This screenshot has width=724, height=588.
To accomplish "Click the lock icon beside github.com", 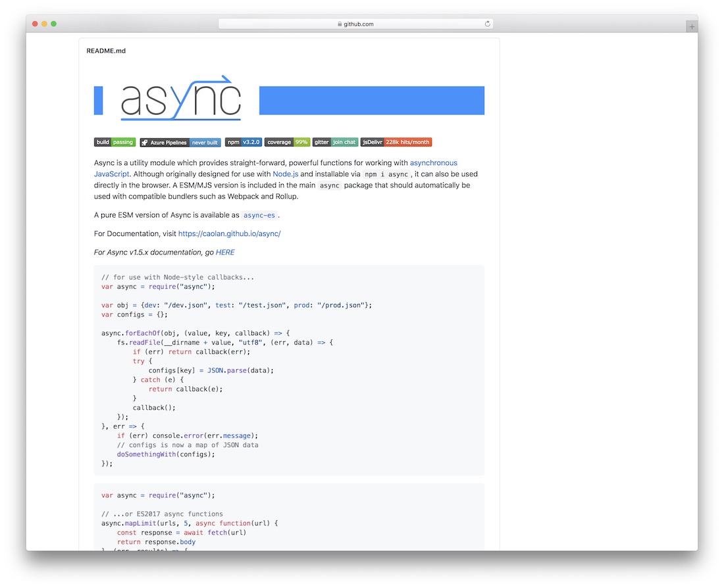I will [340, 24].
